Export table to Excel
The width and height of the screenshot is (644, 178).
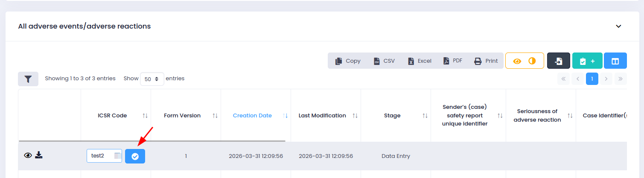[x=420, y=61]
